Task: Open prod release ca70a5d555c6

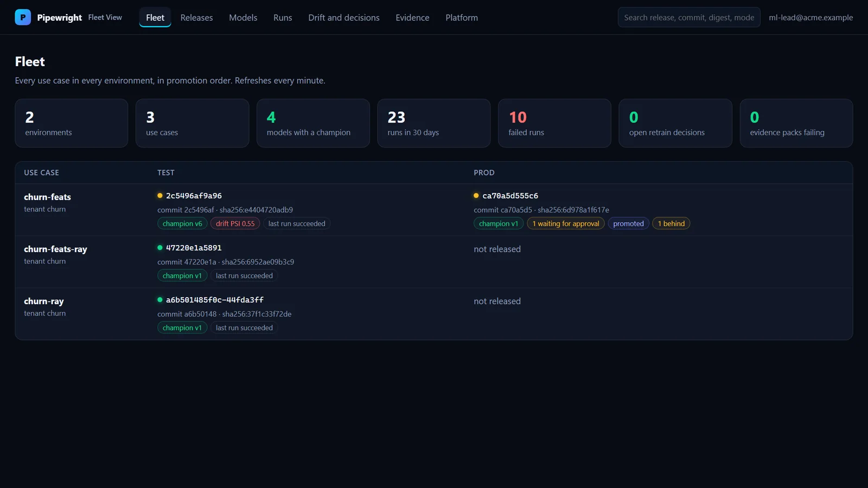Action: pos(510,196)
